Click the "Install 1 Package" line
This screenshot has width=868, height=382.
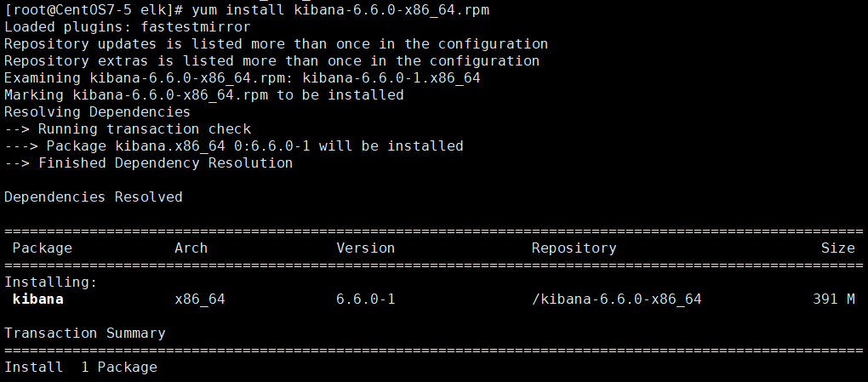click(81, 367)
